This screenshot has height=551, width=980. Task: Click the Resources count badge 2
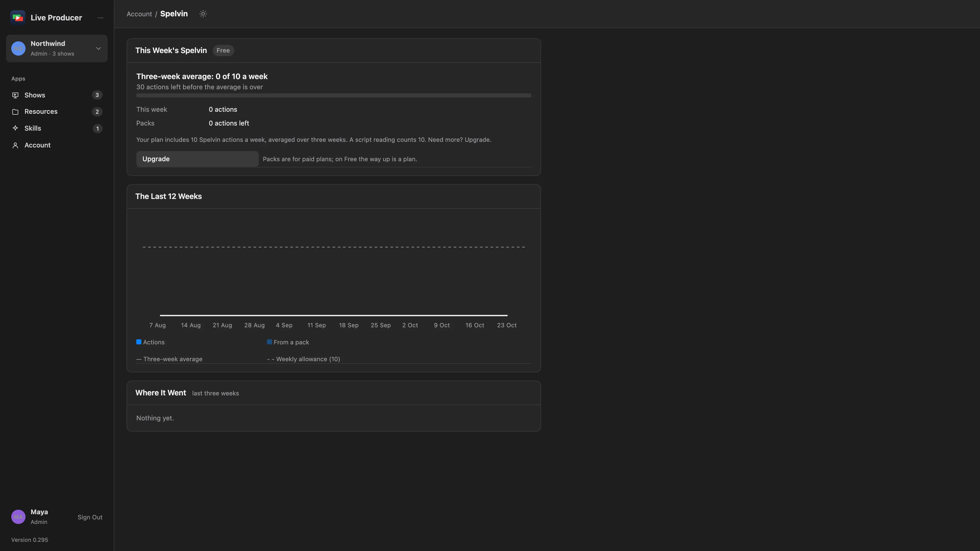coord(97,112)
